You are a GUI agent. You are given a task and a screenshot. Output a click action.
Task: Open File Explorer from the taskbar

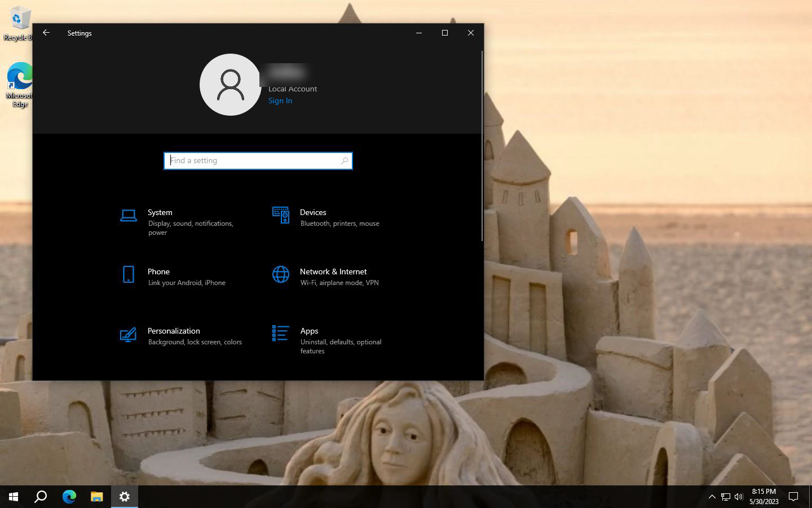96,497
